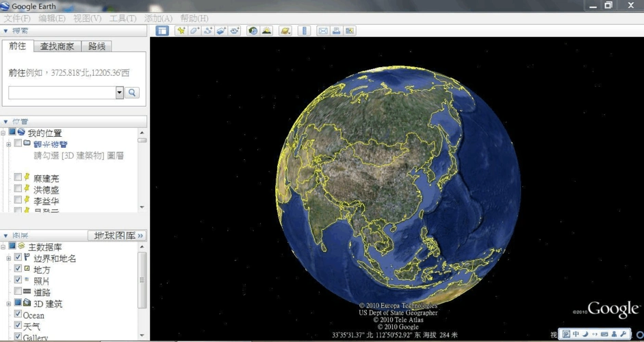Viewport: 644px width, 342px height.
Task: Switch to the 路线 tab
Action: (x=96, y=47)
